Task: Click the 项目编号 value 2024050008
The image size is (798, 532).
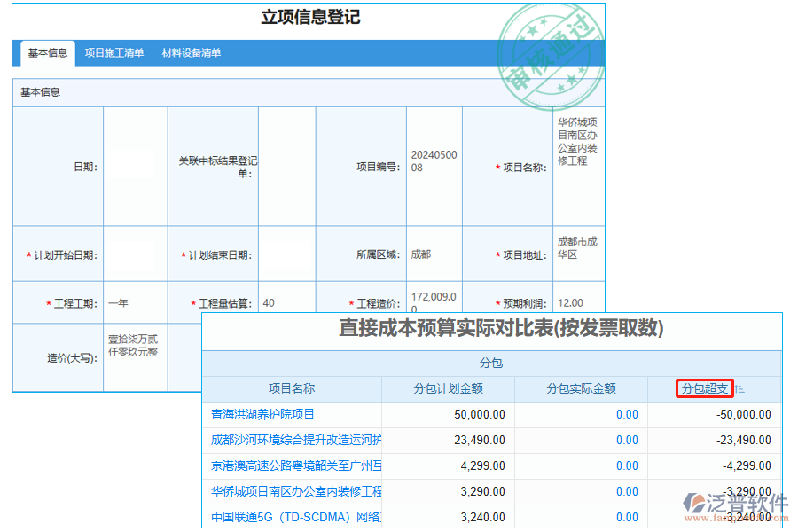Action: 434,160
